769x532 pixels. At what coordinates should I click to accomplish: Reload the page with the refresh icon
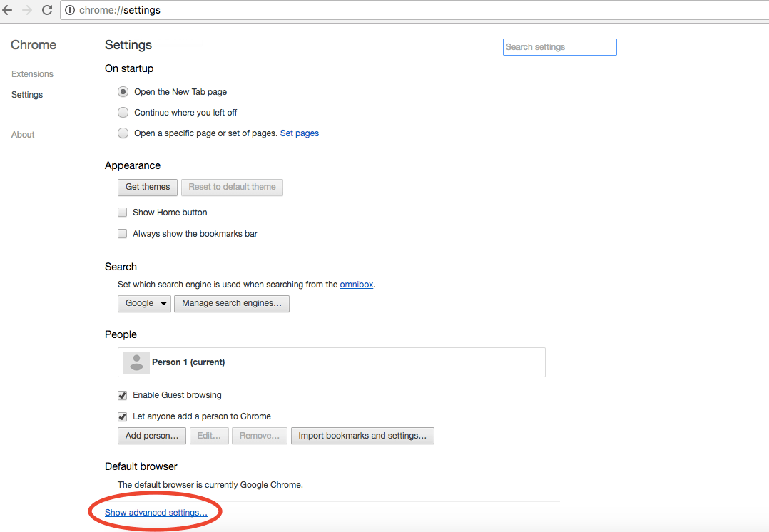coord(47,10)
